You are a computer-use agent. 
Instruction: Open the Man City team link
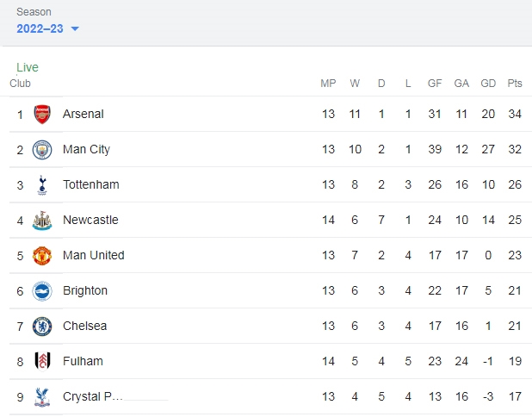[x=86, y=149]
